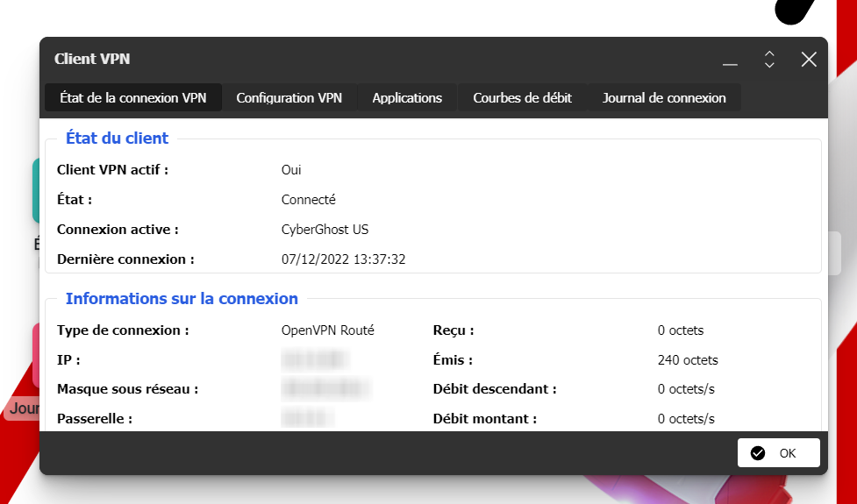Click the 'Dernière connexion :' label
Viewport: 857px width, 504px height.
coord(125,259)
